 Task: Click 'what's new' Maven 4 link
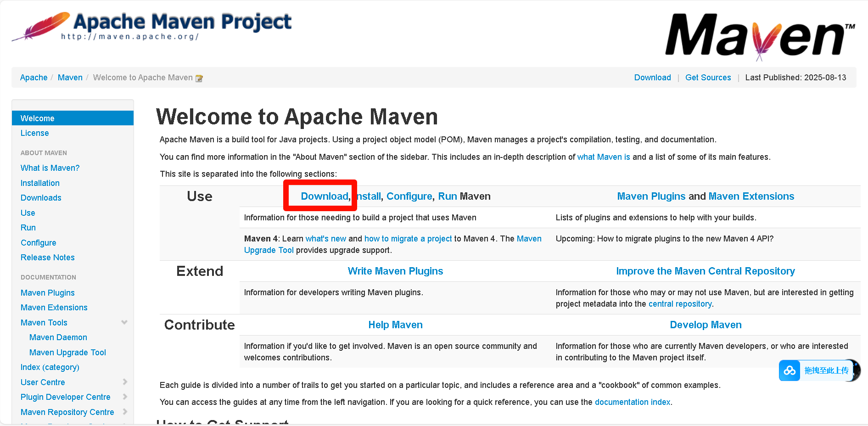(326, 239)
